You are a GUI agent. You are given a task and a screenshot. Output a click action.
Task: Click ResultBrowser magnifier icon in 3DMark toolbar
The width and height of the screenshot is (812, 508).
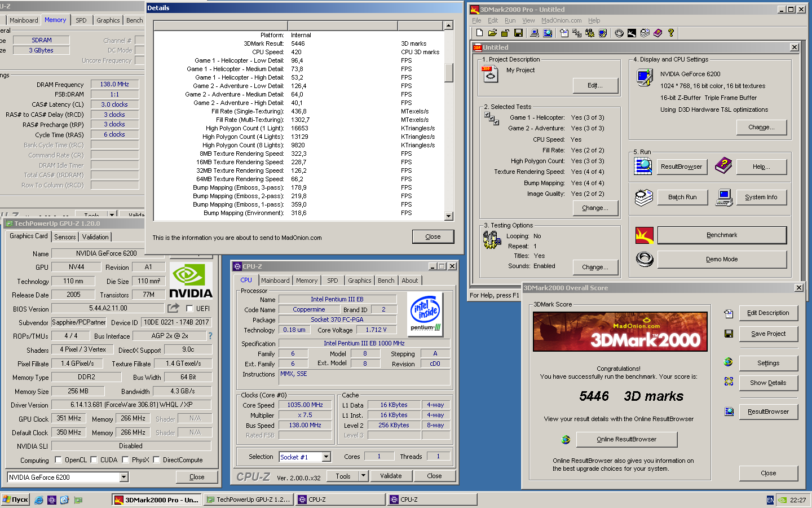pos(548,33)
